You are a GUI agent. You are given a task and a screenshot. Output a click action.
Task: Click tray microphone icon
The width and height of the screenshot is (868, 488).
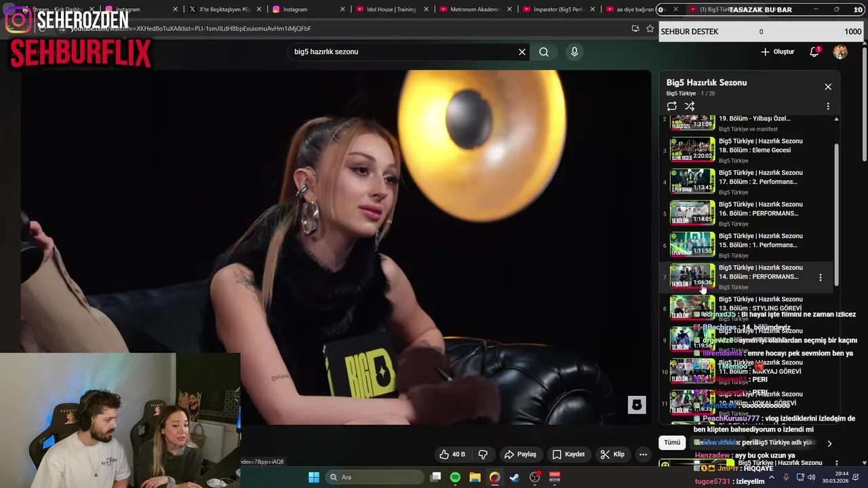point(786,477)
